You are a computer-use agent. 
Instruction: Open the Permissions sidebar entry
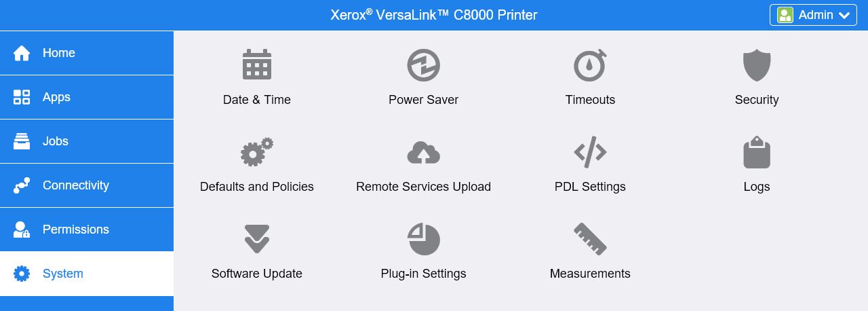(87, 230)
